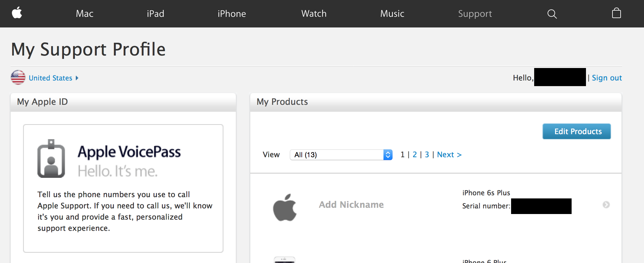644x263 pixels.
Task: Go to the iPhone section
Action: tap(232, 14)
